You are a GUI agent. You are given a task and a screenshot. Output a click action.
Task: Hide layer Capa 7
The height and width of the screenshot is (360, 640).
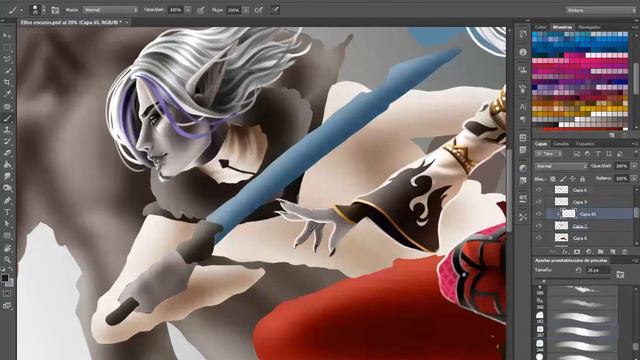539,225
